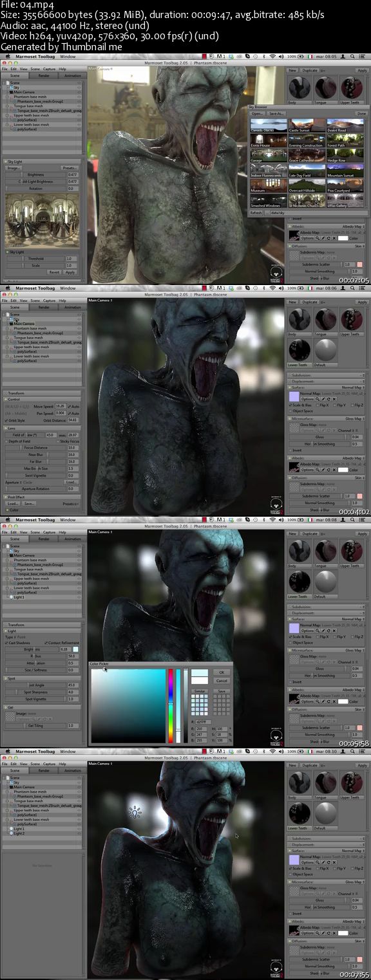Open Post Effect Presets dropdown in the 00:04:02 frame

click(71, 504)
